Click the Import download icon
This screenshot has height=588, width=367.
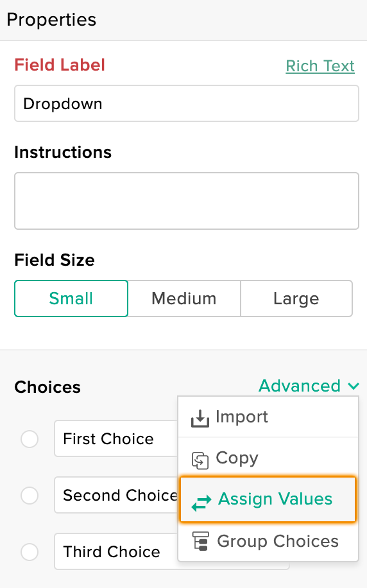200,419
